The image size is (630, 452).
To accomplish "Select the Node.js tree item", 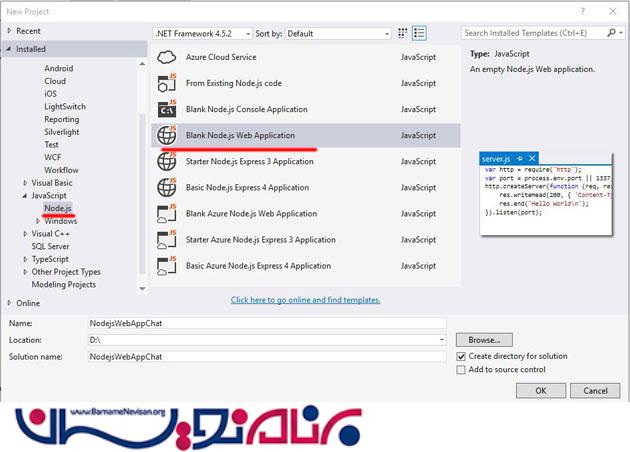I will (58, 208).
